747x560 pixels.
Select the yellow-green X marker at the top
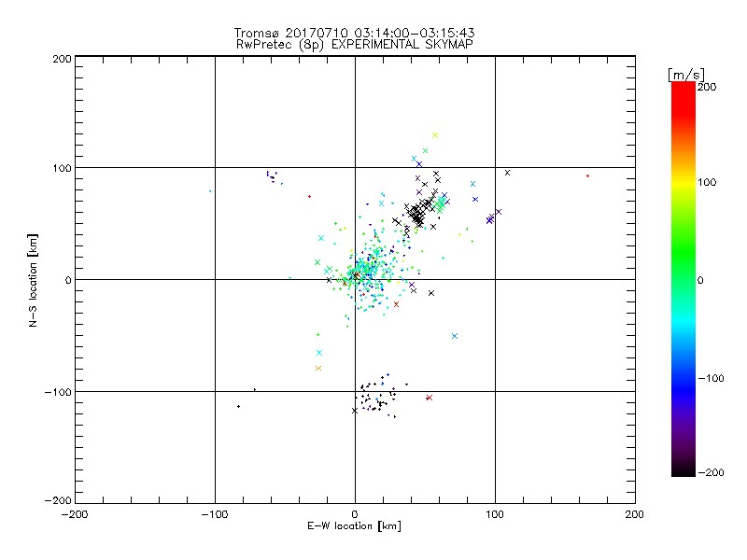(x=435, y=135)
